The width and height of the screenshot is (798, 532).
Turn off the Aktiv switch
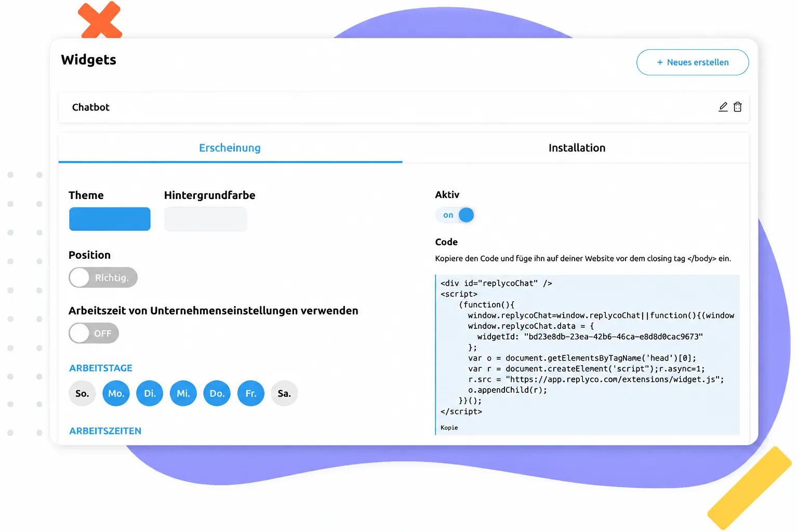coord(455,215)
